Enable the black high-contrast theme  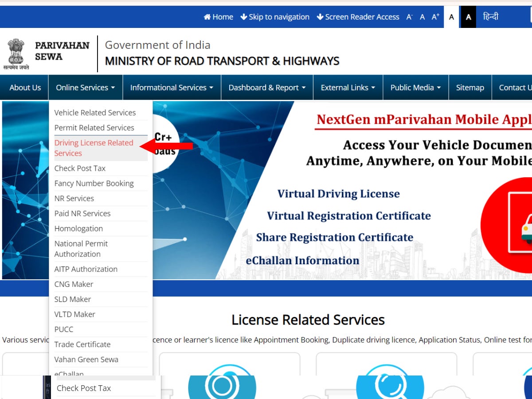pos(468,17)
